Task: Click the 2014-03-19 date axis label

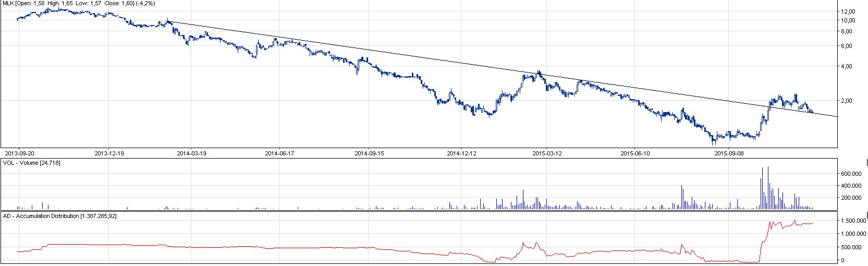Action: 191,153
